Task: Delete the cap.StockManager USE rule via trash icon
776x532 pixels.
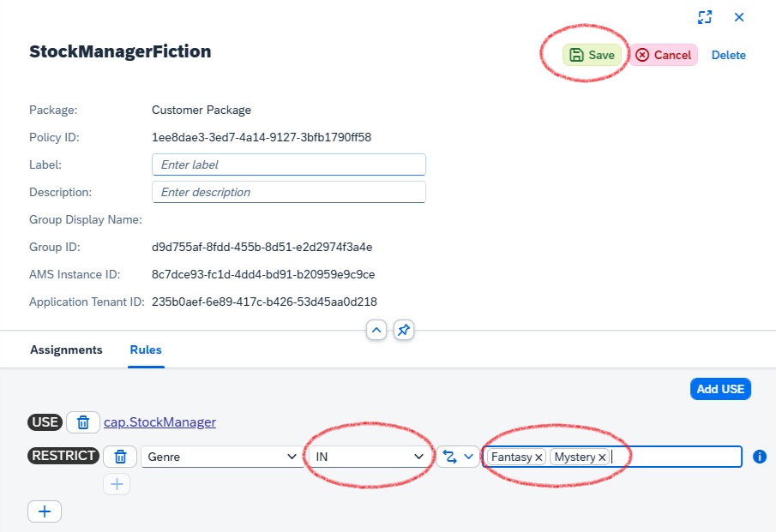Action: pyautogui.click(x=83, y=421)
